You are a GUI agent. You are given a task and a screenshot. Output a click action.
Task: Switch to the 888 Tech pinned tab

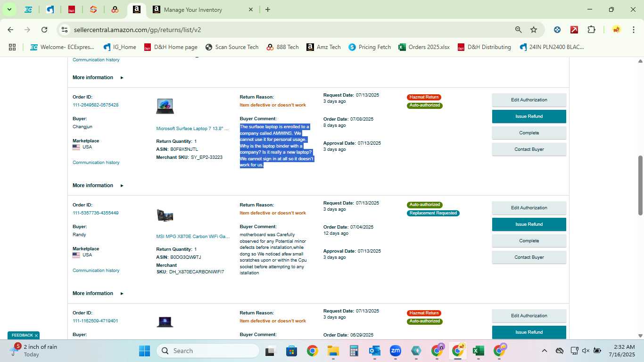pyautogui.click(x=115, y=9)
